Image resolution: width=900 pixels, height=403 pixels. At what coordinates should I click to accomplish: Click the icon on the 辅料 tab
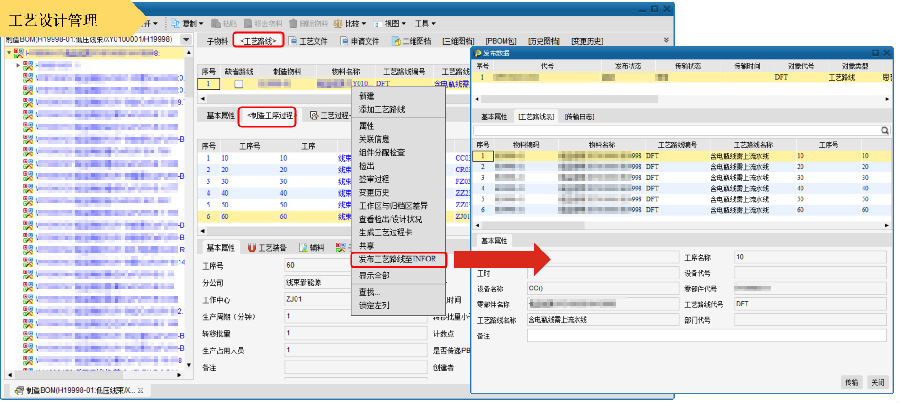coord(303,248)
